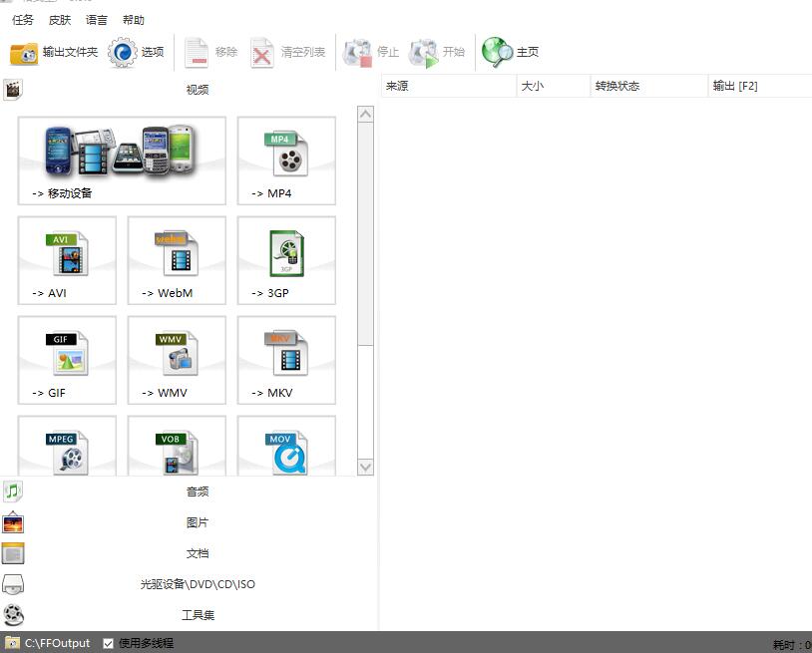Go to 主页 homepage via globe icon
This screenshot has width=812, height=653.
click(511, 52)
